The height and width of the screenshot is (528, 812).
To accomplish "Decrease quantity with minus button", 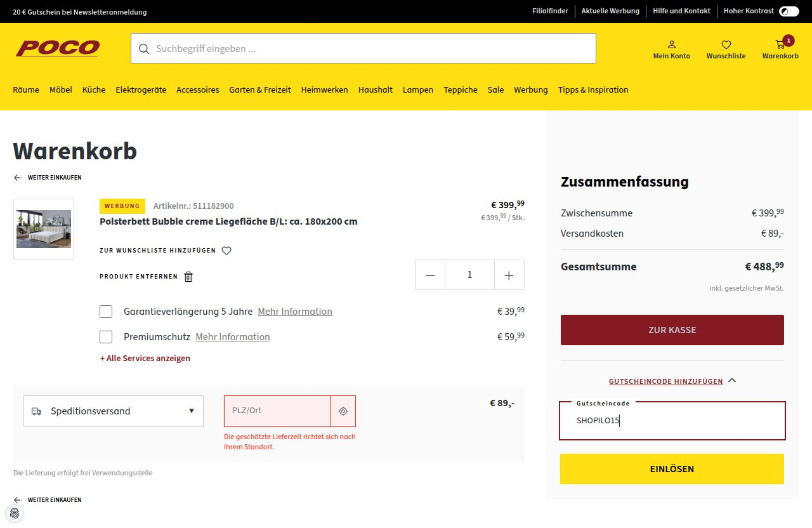I will (x=430, y=275).
